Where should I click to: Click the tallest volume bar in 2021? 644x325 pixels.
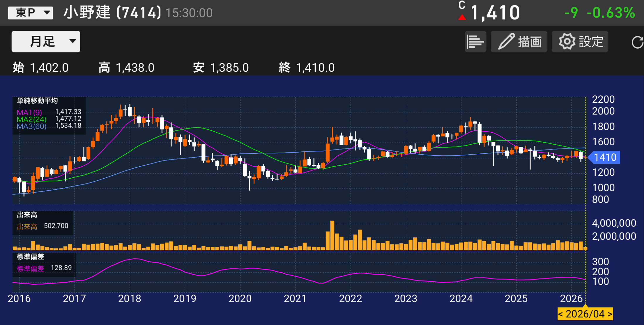(x=332, y=236)
